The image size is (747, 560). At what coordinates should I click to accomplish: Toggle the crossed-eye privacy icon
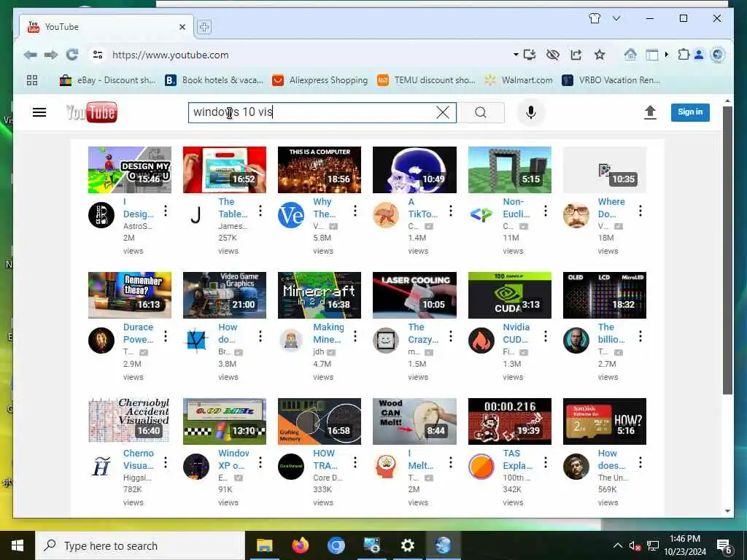tap(553, 55)
